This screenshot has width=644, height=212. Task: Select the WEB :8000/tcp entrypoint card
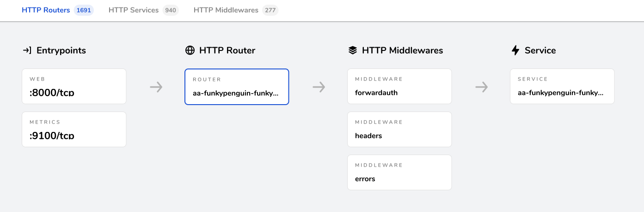(74, 87)
